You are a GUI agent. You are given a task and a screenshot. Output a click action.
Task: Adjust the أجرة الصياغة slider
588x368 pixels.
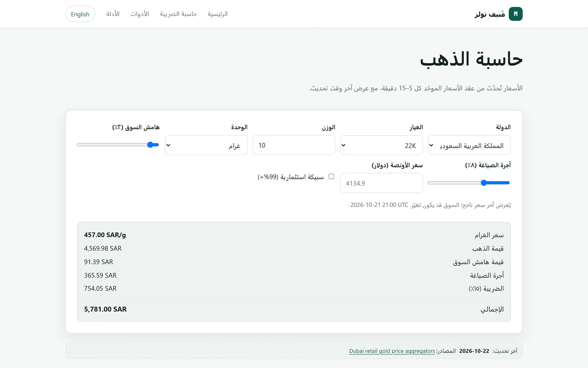tap(469, 183)
